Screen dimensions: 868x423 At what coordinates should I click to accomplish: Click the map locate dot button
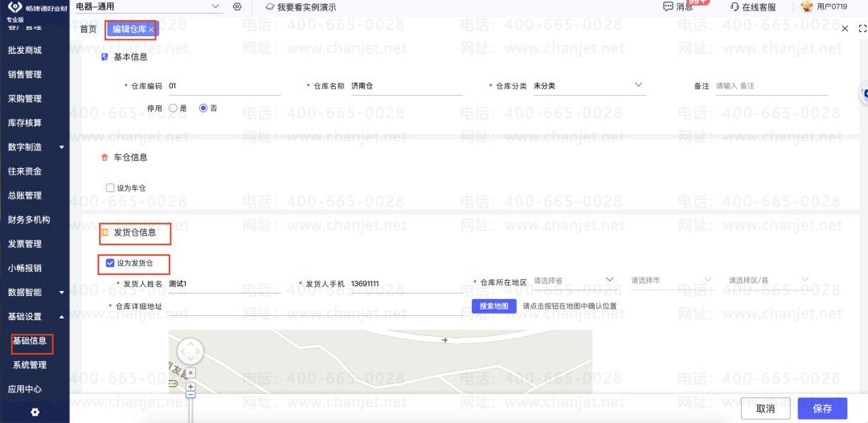pos(190,373)
